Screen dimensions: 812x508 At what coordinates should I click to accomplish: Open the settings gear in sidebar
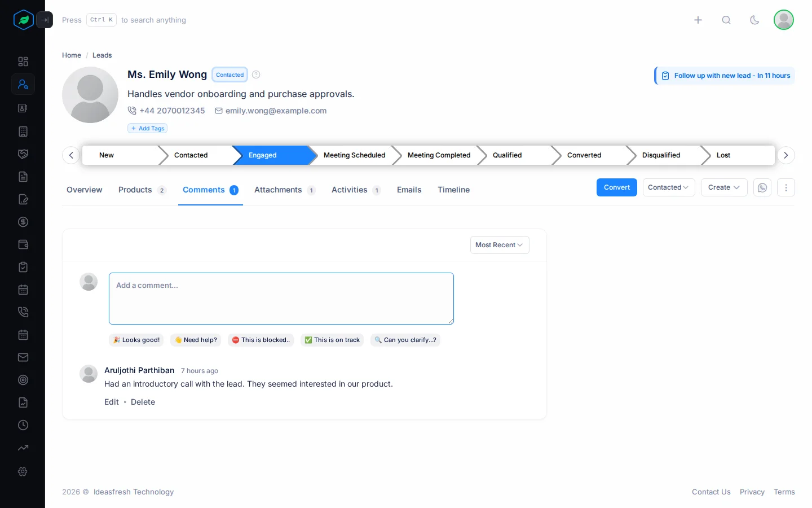click(x=23, y=471)
